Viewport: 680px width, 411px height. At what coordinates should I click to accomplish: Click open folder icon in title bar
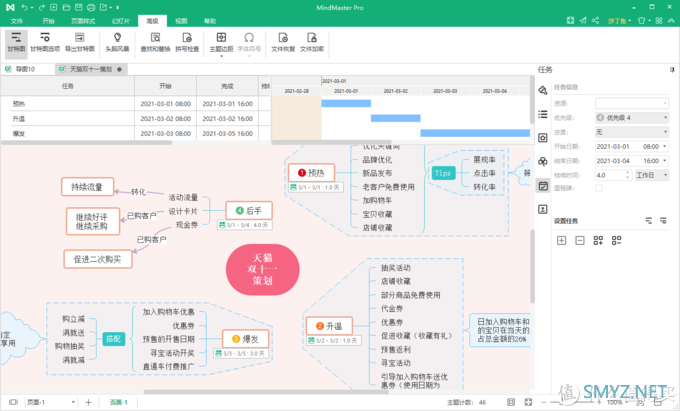(66, 7)
